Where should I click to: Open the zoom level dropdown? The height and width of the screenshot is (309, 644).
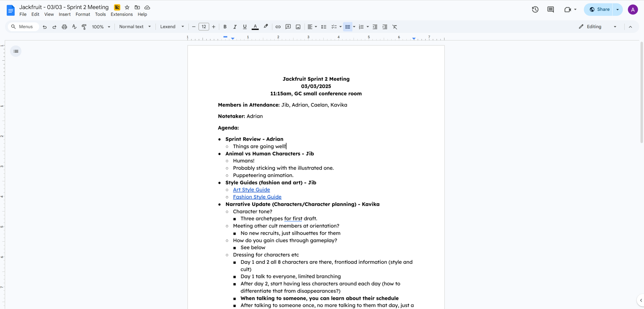[x=101, y=27]
